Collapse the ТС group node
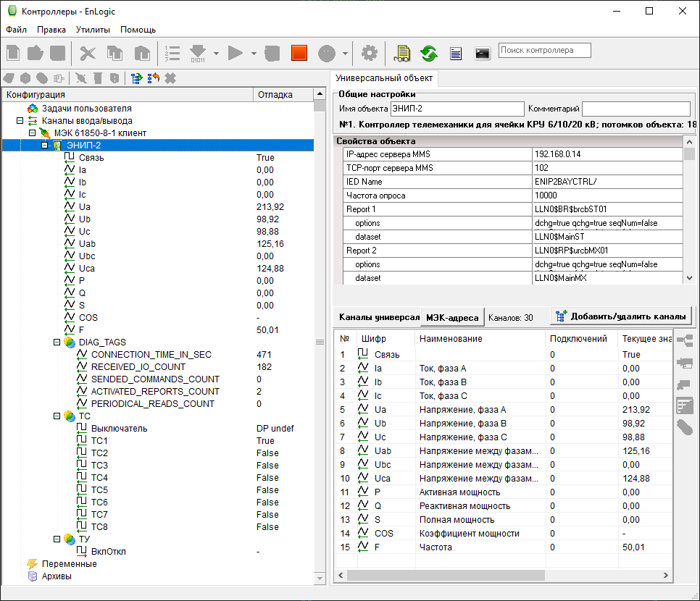 (x=57, y=416)
